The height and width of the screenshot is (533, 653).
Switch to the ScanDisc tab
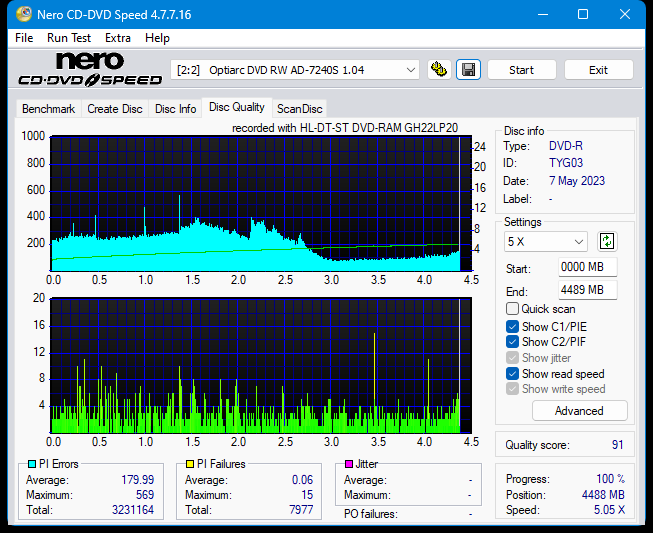pyautogui.click(x=299, y=109)
